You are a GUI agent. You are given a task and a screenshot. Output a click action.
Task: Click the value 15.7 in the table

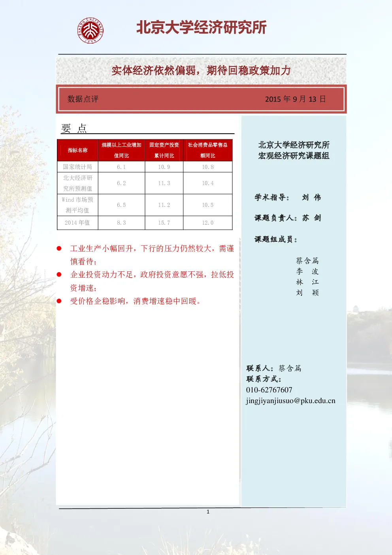click(x=164, y=223)
